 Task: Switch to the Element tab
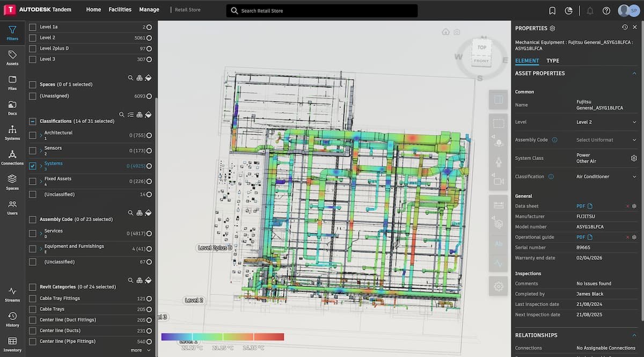click(x=527, y=61)
